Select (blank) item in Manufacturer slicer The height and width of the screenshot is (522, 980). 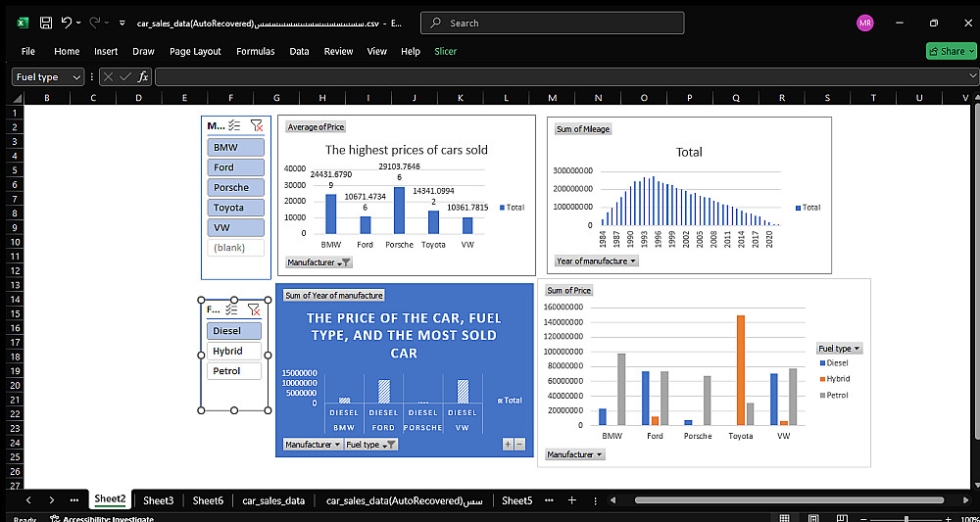point(235,247)
